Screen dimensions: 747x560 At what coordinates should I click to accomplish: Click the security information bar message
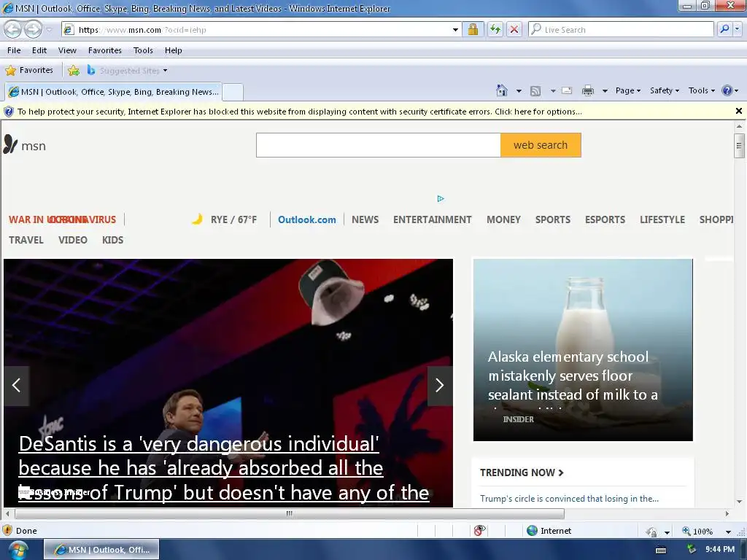point(300,112)
